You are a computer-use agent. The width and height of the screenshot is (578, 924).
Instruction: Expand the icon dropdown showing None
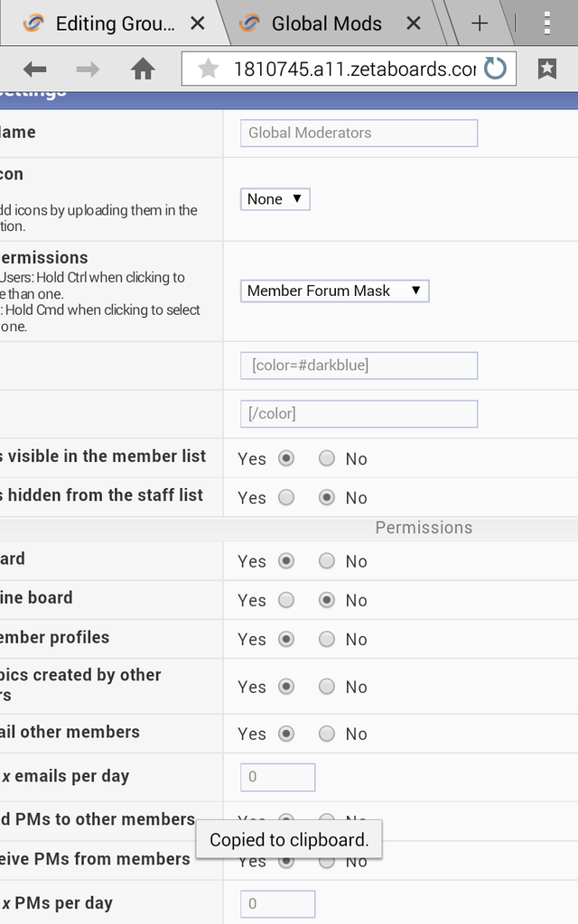[x=275, y=199]
